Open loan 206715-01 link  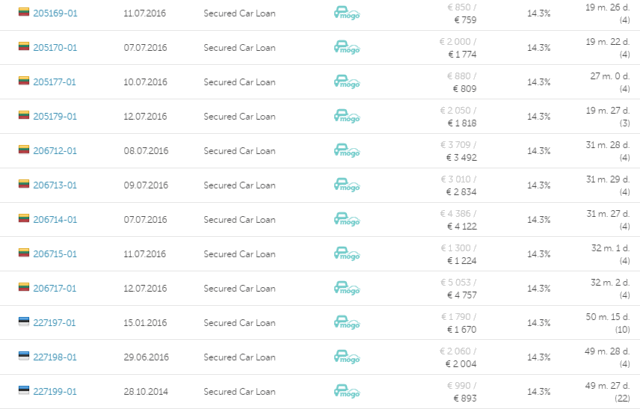coord(55,254)
